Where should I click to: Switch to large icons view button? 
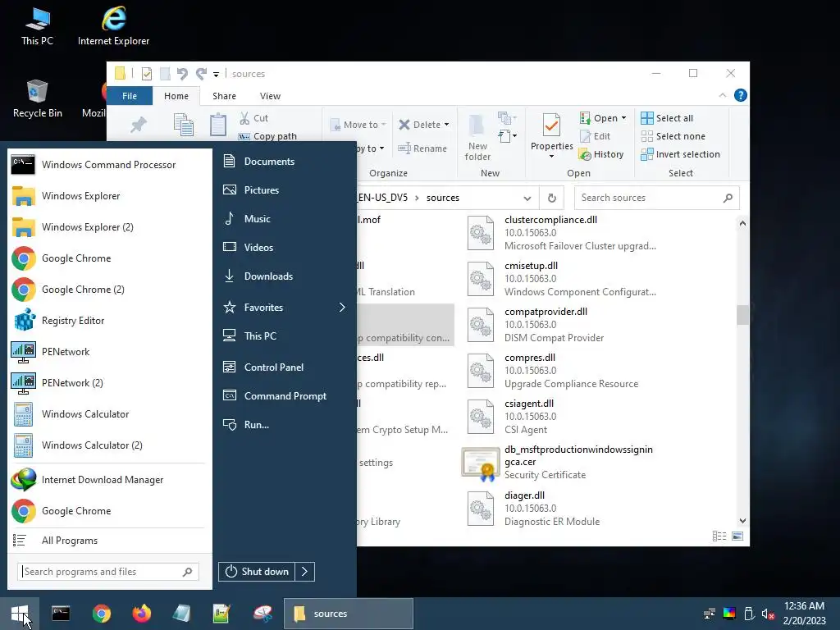click(x=737, y=536)
